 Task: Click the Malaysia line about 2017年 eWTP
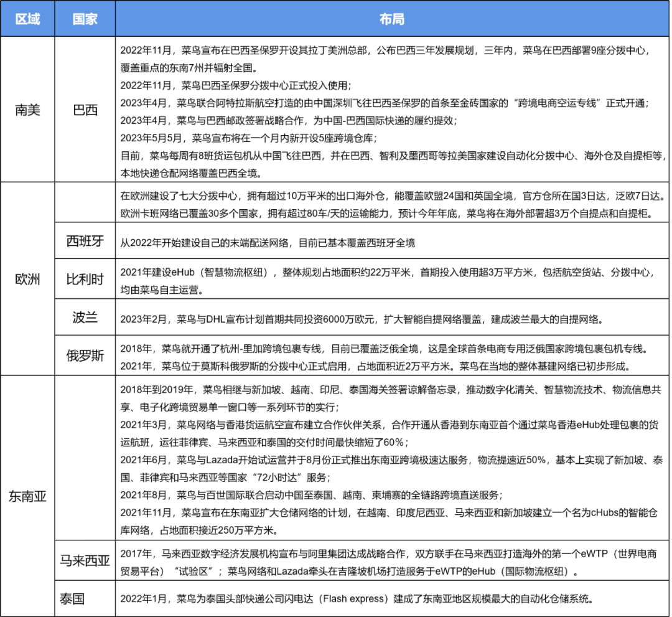coord(389,553)
